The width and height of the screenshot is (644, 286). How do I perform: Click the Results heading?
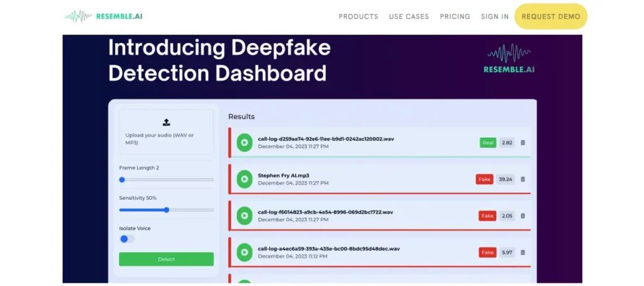tap(241, 117)
